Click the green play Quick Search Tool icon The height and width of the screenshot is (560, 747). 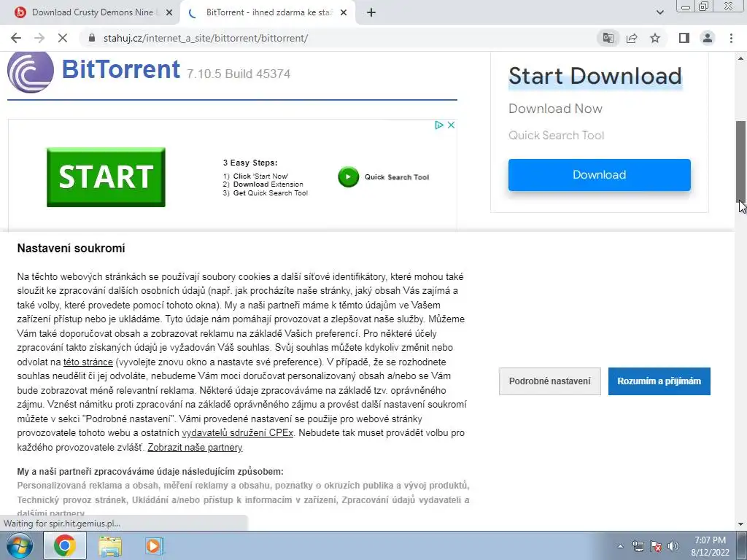(348, 177)
